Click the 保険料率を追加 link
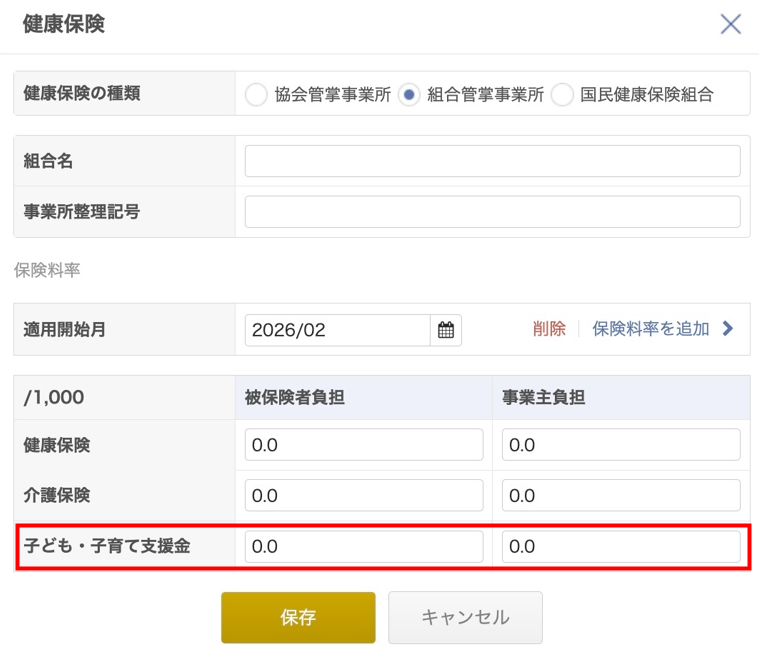This screenshot has width=759, height=649. point(651,329)
